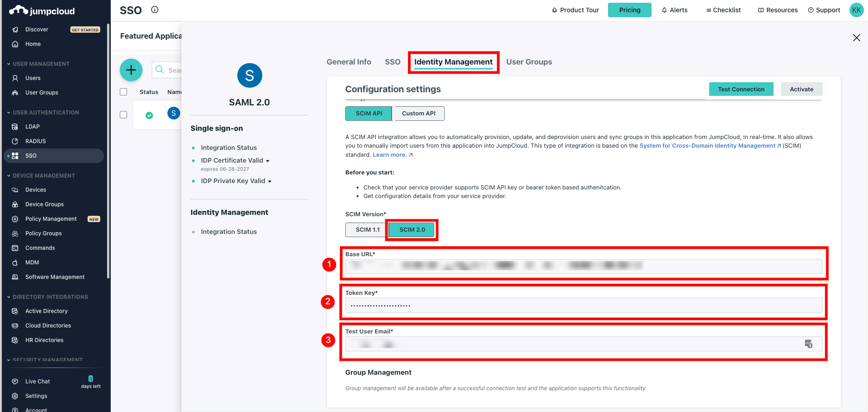Click into the Base URL field
This screenshot has height=412, width=868.
584,266
